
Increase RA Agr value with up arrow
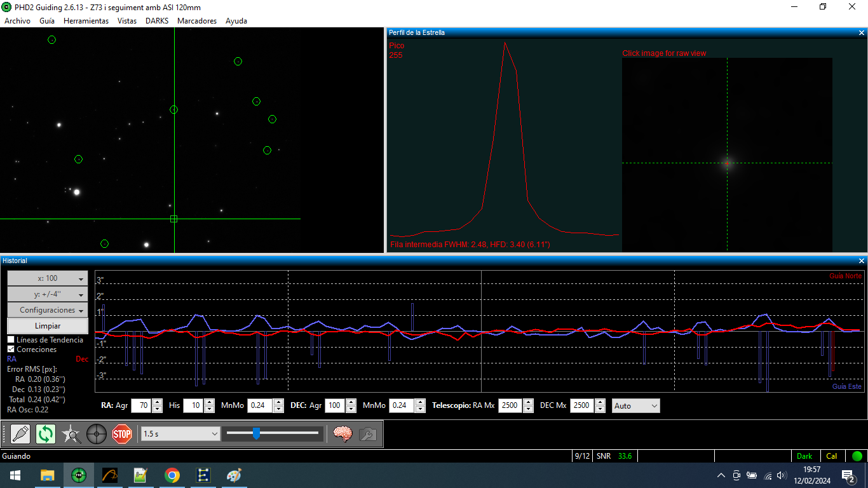[x=157, y=402]
